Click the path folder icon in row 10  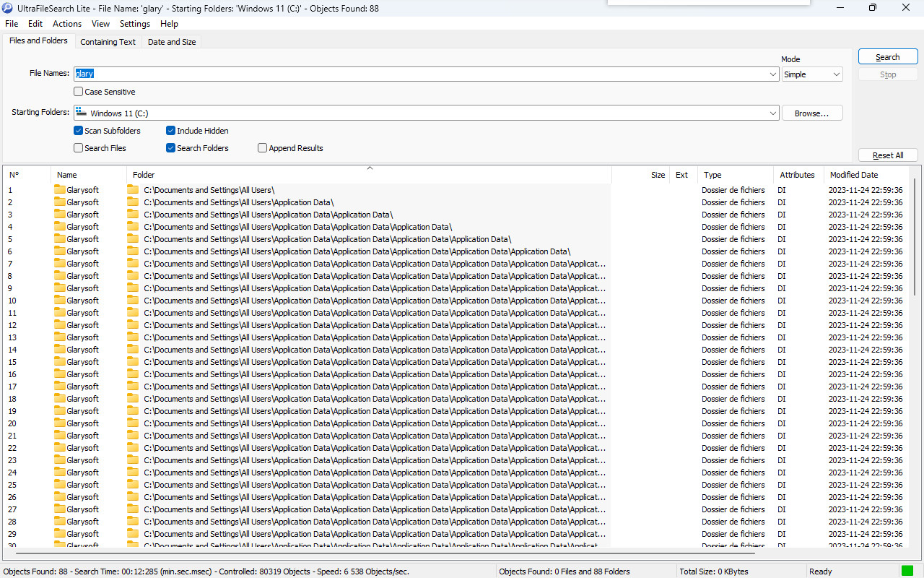click(x=133, y=301)
